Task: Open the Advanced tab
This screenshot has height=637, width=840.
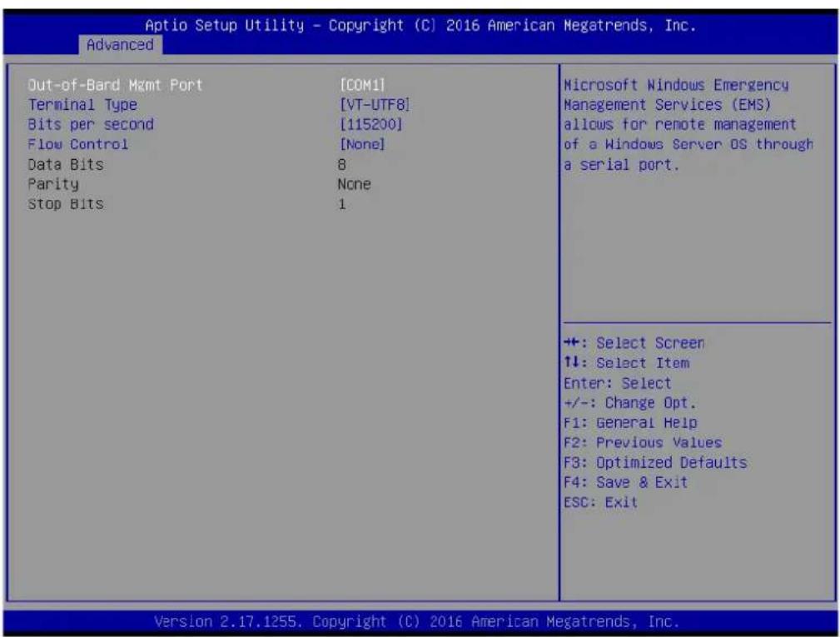Action: click(x=120, y=44)
